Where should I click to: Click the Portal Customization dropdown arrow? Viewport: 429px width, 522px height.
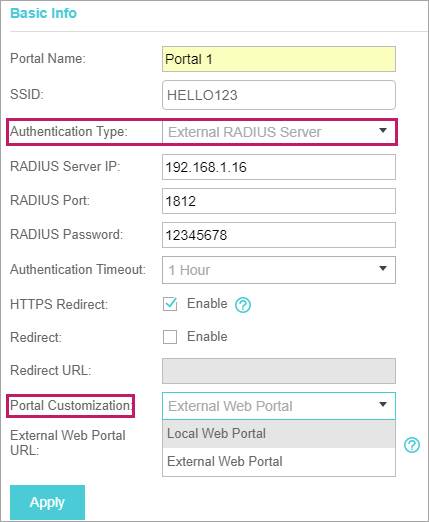[383, 404]
